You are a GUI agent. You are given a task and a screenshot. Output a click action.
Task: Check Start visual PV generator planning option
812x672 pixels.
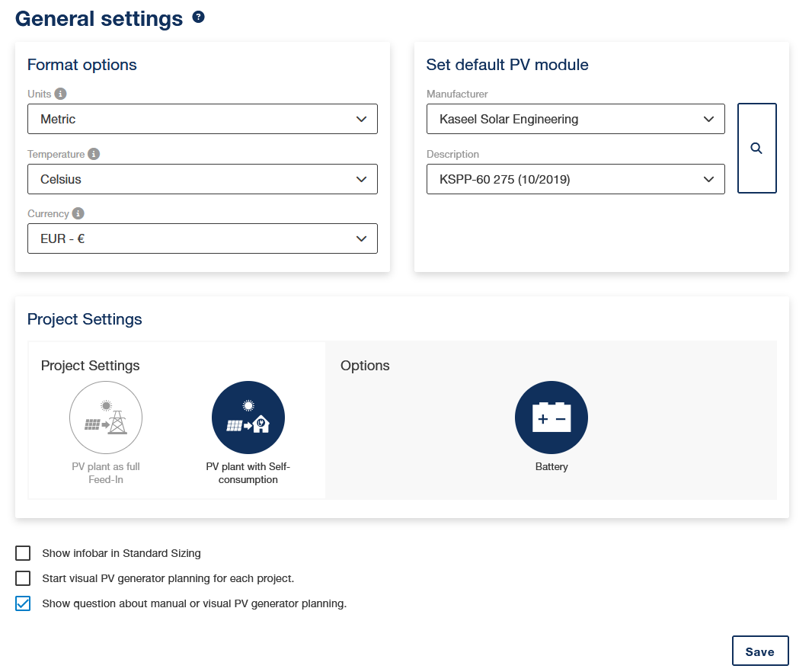(23, 578)
